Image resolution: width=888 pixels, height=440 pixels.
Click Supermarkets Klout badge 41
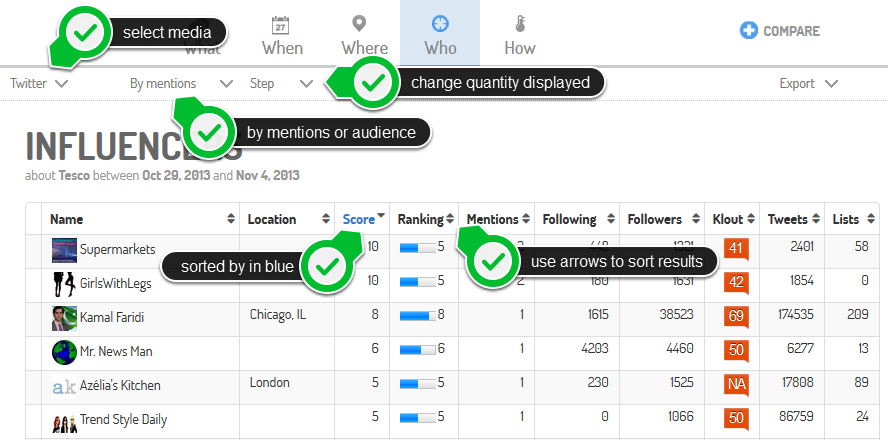point(736,249)
